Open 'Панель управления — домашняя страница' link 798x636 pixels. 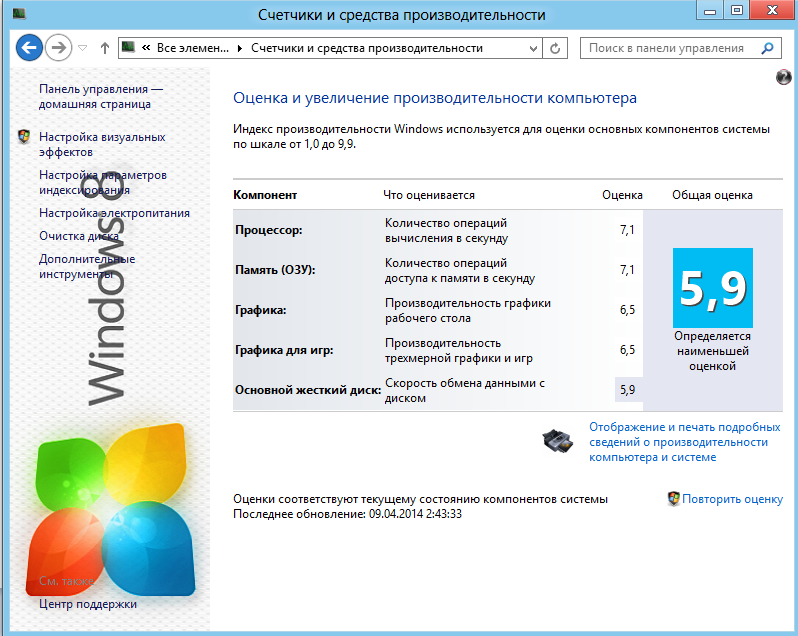pyautogui.click(x=101, y=96)
